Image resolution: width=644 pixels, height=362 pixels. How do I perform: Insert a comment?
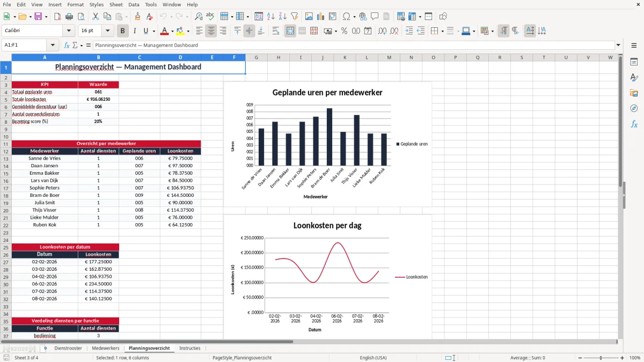[x=375, y=17]
